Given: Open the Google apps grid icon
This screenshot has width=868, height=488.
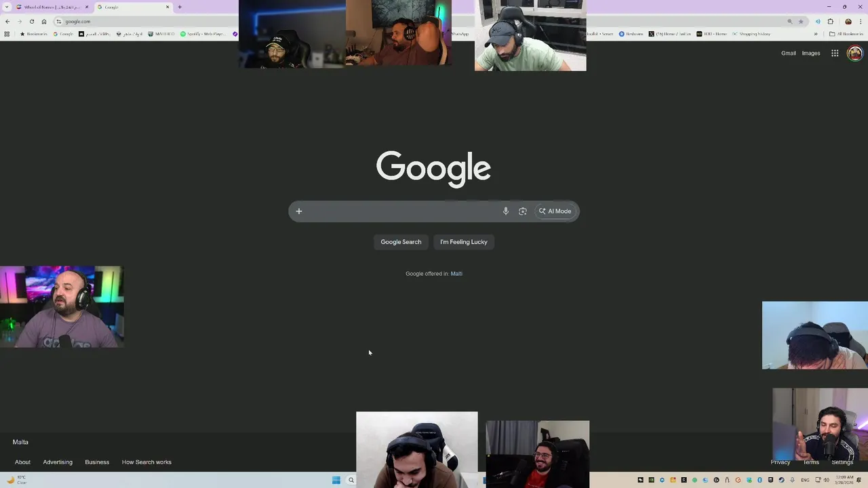Looking at the screenshot, I should point(835,53).
